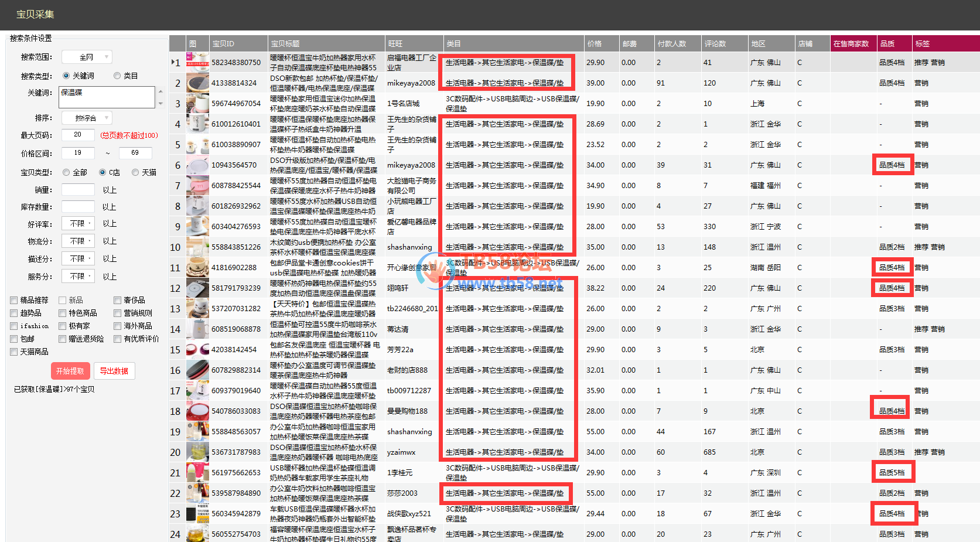Click product image for ID 41338814324

tap(197, 83)
